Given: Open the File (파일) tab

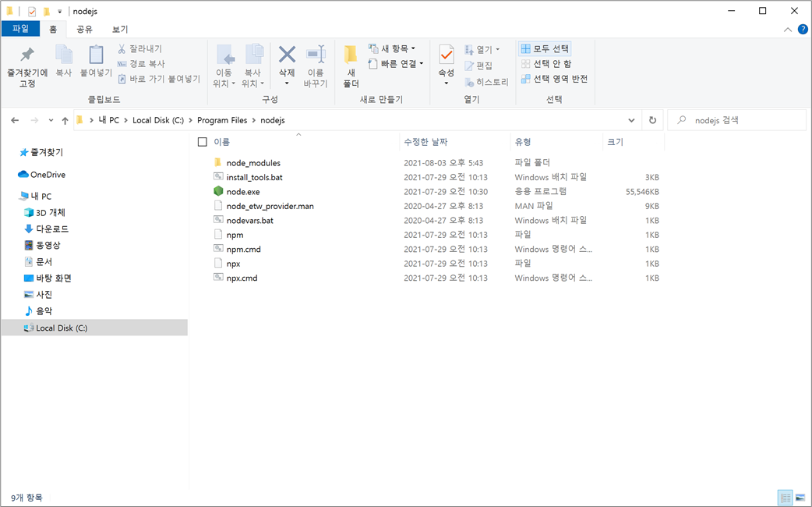Looking at the screenshot, I should [x=21, y=29].
